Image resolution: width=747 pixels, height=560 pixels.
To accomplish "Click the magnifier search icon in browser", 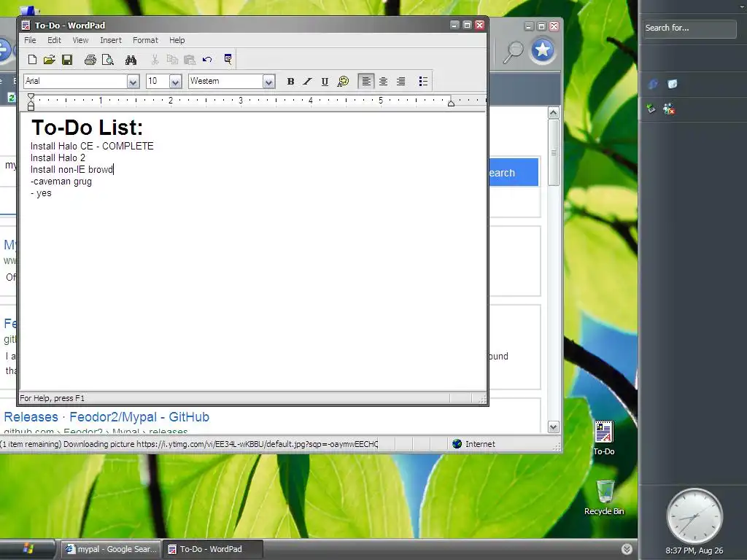I will coord(514,51).
